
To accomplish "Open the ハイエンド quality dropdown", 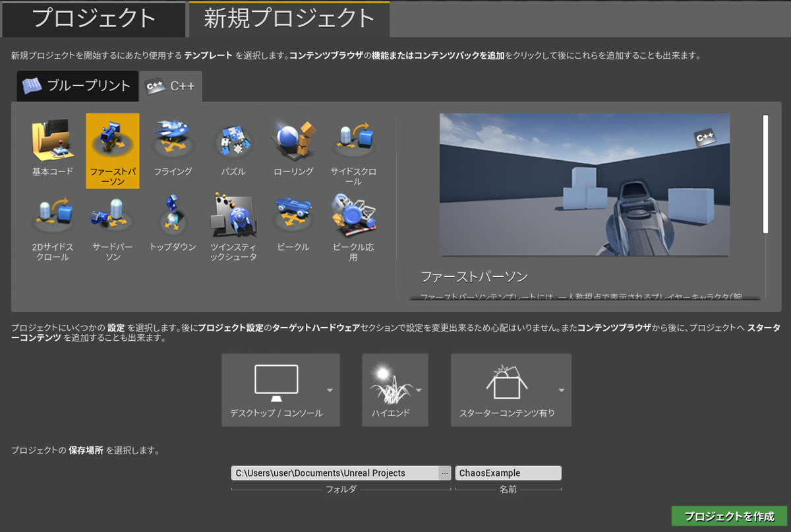I will 395,390.
